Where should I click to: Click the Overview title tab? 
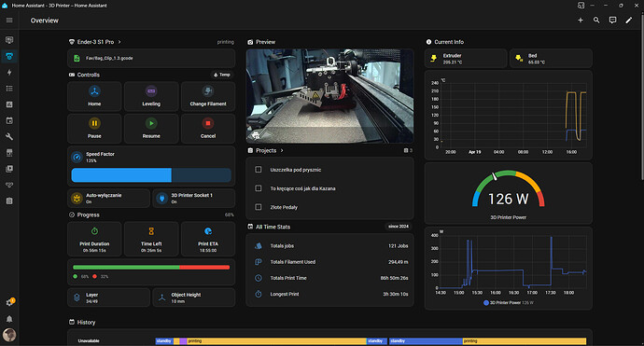click(45, 21)
